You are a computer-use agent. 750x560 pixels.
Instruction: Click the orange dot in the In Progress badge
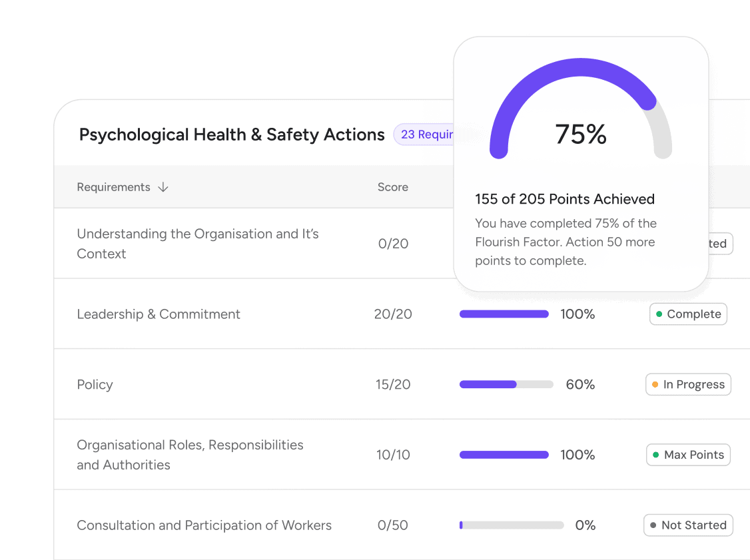click(655, 384)
